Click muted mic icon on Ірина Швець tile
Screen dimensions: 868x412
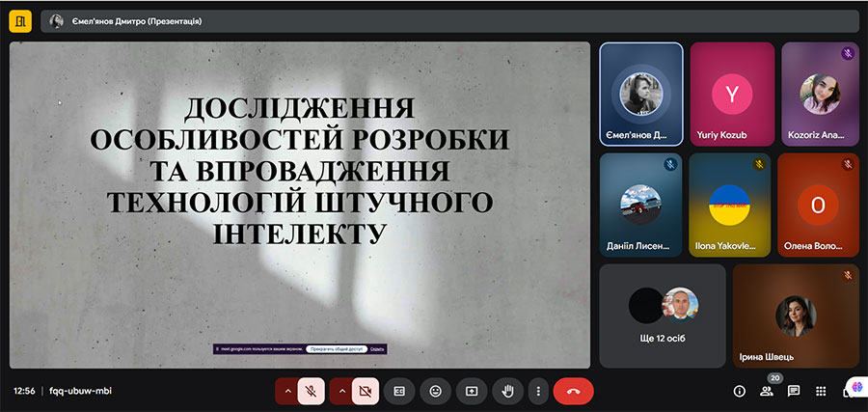[848, 275]
